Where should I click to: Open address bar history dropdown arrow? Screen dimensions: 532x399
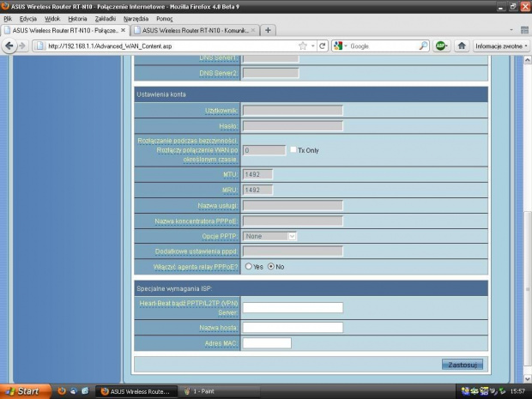click(312, 45)
